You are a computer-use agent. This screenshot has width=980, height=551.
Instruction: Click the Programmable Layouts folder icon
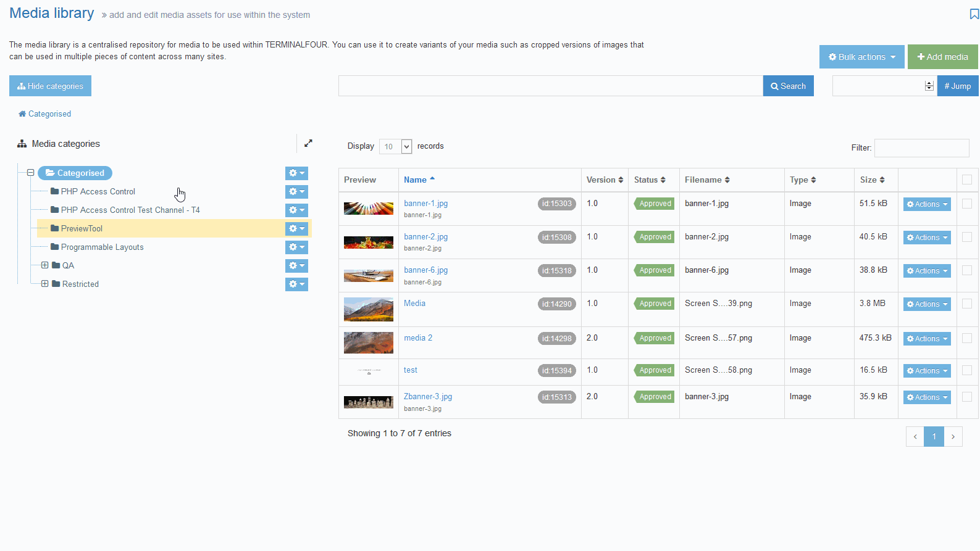point(55,247)
